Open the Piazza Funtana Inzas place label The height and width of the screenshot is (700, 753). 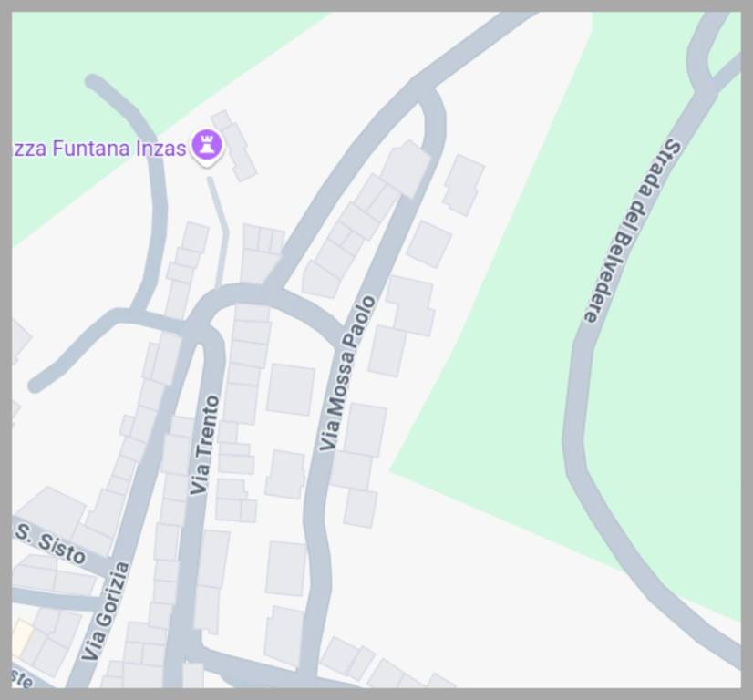pyautogui.click(x=99, y=149)
